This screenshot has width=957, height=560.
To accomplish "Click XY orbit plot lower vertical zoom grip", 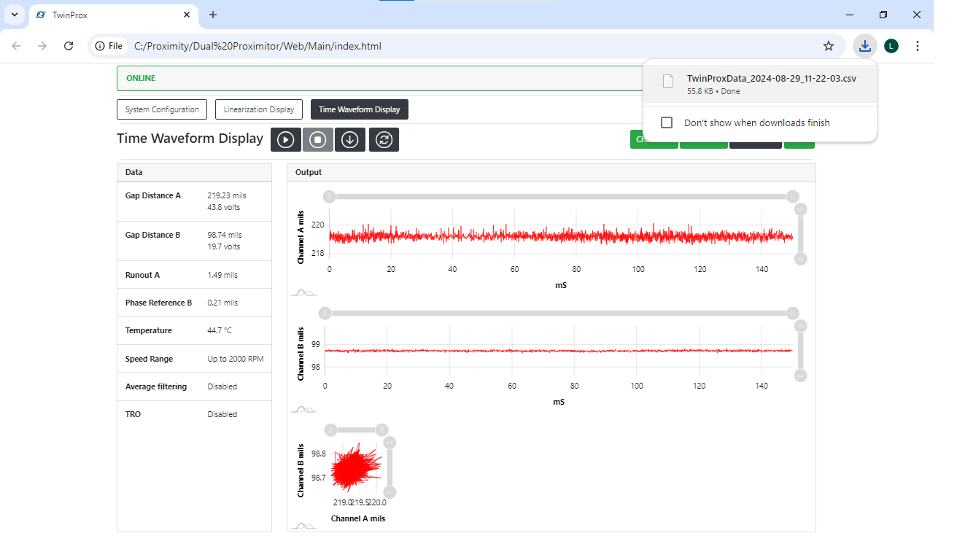I will pos(390,492).
